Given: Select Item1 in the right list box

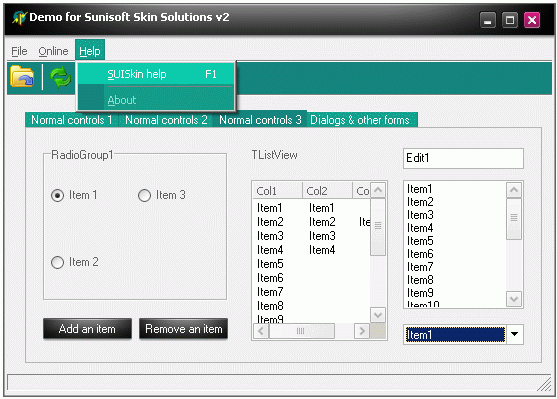Looking at the screenshot, I should 420,189.
